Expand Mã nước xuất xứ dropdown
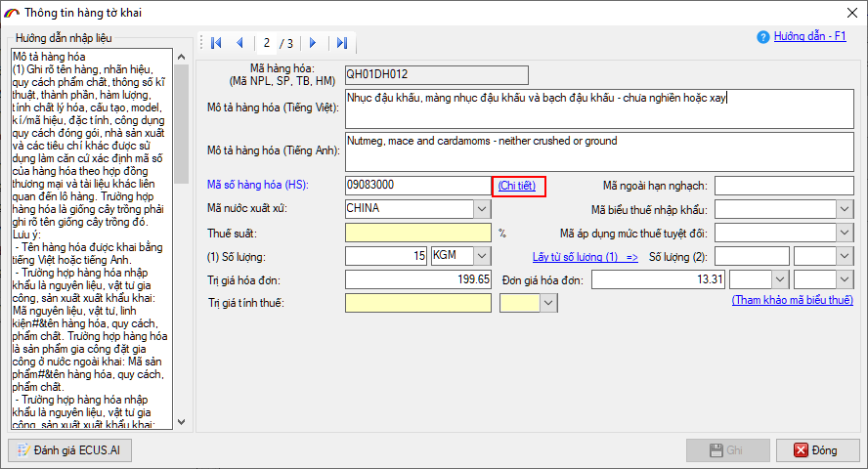Image resolution: width=868 pixels, height=469 pixels. pyautogui.click(x=482, y=209)
